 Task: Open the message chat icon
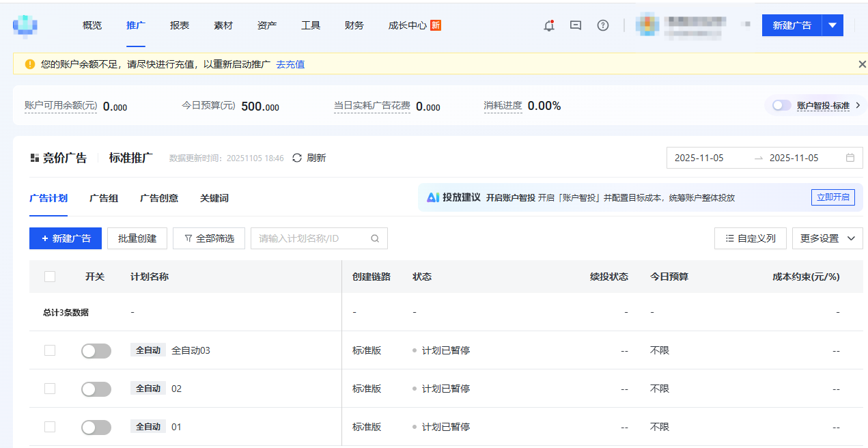[x=576, y=25]
